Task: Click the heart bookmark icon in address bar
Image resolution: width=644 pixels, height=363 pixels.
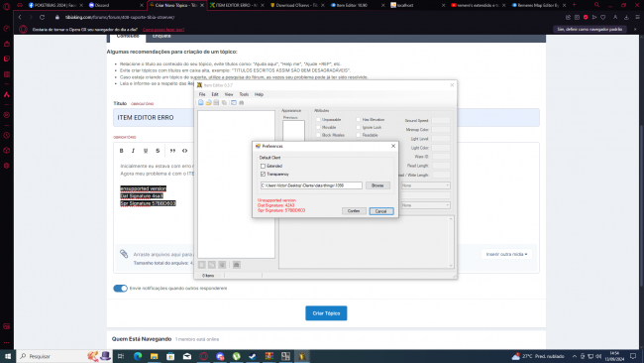Action: click(x=603, y=17)
